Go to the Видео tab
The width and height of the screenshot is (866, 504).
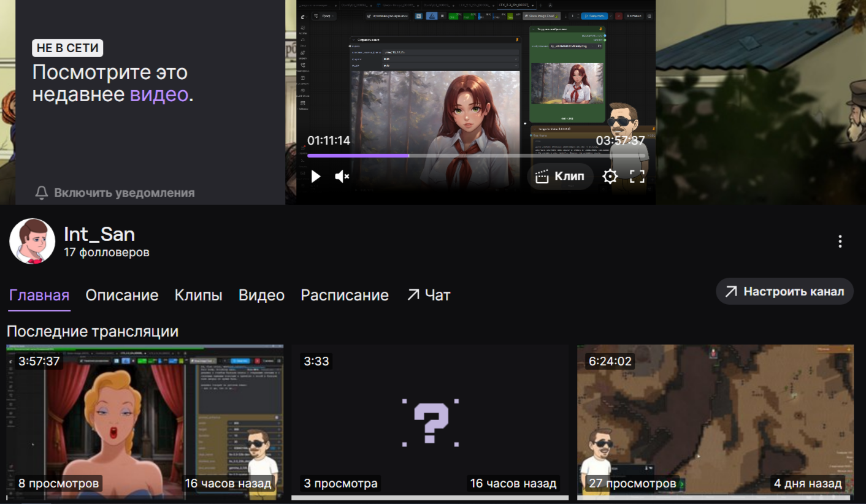point(262,295)
